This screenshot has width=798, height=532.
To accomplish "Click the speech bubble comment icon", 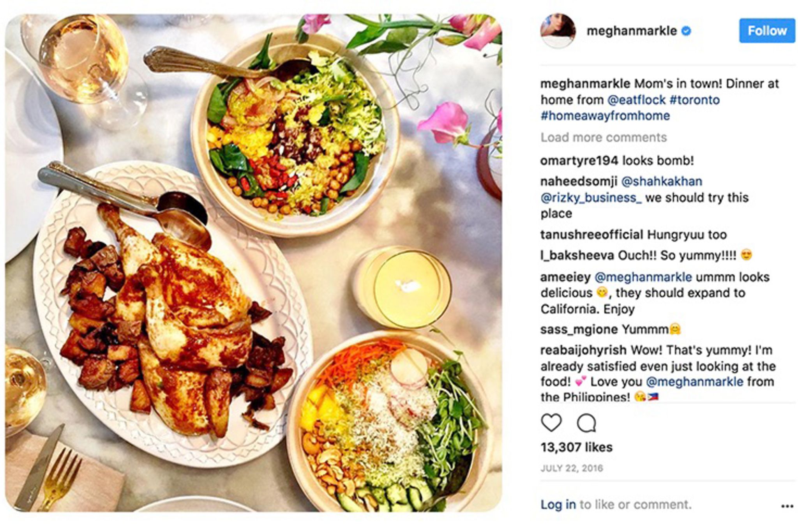I will point(586,423).
